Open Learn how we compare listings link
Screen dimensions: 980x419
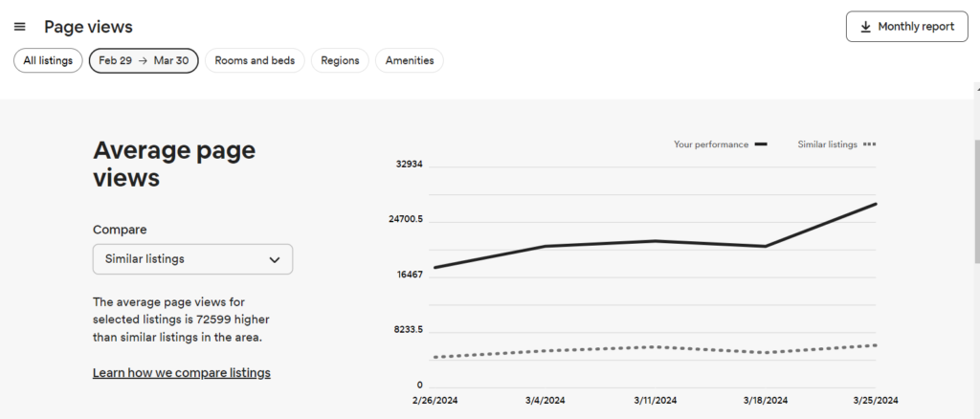[x=181, y=372]
